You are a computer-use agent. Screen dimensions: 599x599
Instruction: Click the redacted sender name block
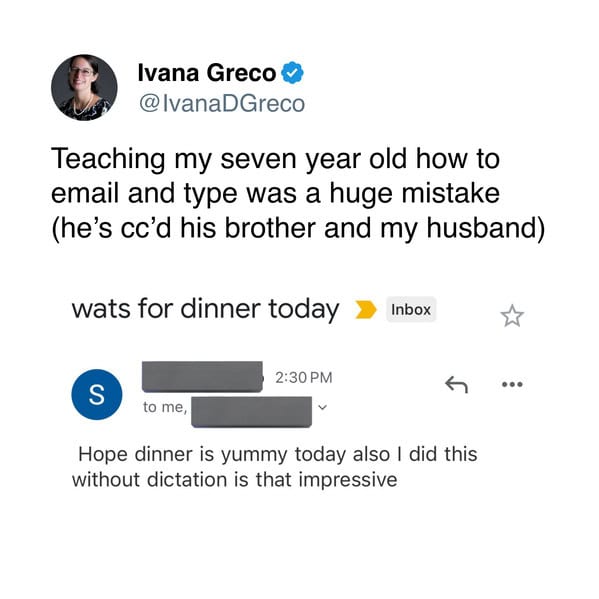coord(202,377)
